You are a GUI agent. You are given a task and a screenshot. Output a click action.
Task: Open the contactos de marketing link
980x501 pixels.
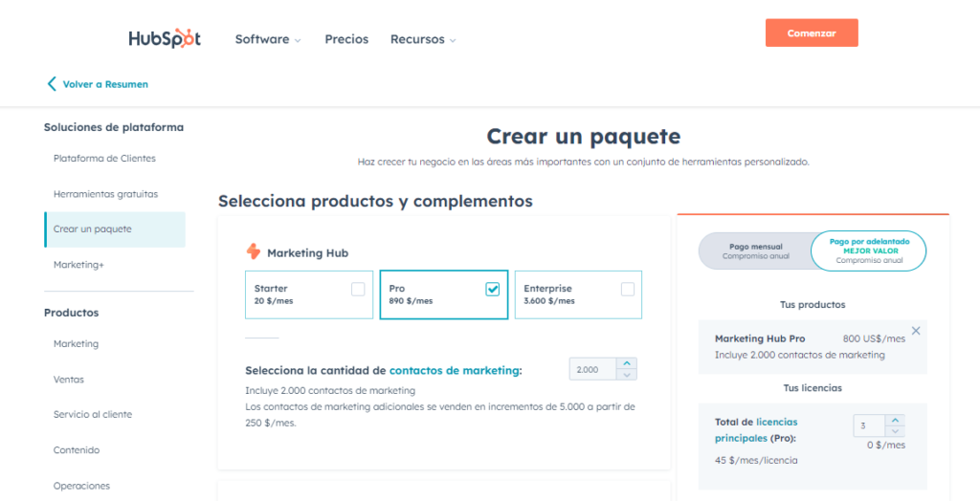tap(454, 370)
